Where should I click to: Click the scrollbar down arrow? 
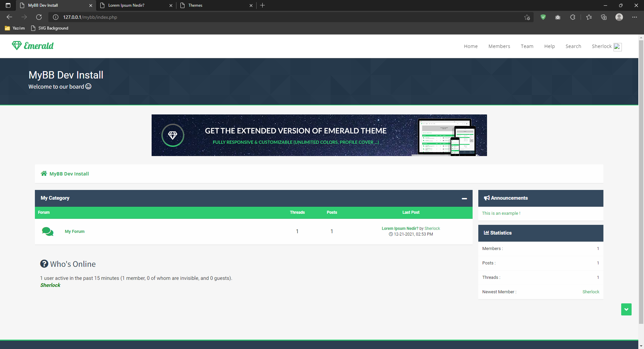pyautogui.click(x=641, y=346)
